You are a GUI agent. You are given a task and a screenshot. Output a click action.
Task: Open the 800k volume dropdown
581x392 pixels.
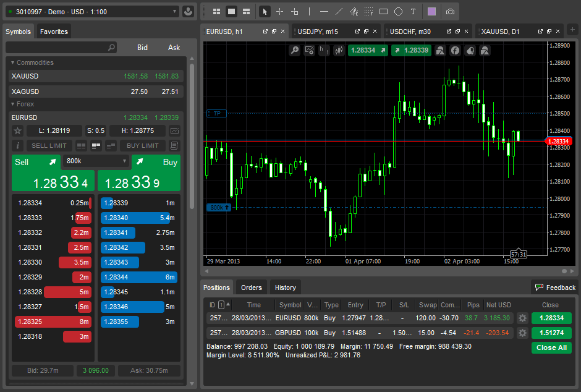96,161
